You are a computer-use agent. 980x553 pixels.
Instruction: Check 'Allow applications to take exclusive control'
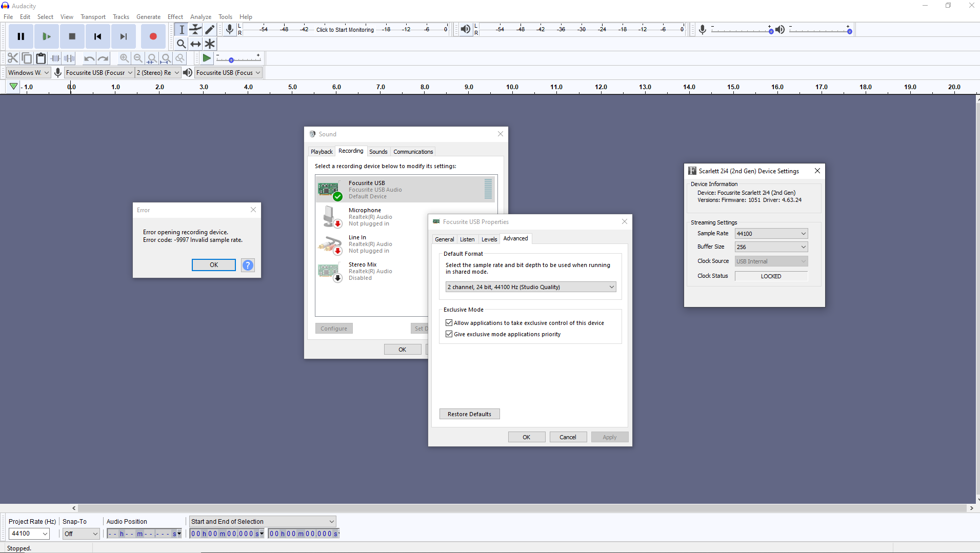coord(449,323)
